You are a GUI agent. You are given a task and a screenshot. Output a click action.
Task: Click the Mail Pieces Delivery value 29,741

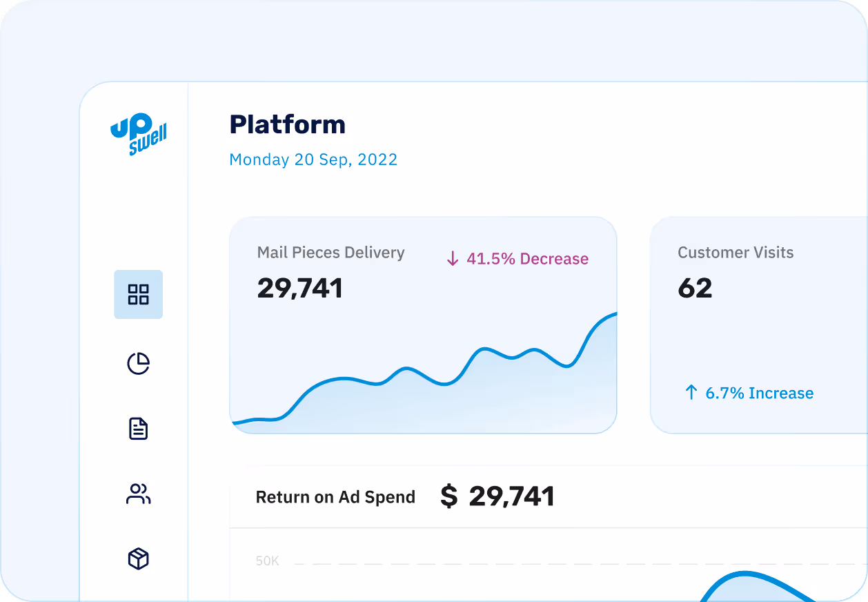pyautogui.click(x=300, y=288)
